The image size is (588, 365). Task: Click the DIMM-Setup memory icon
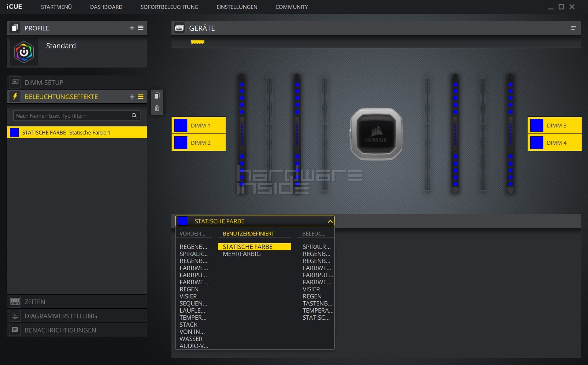click(15, 82)
